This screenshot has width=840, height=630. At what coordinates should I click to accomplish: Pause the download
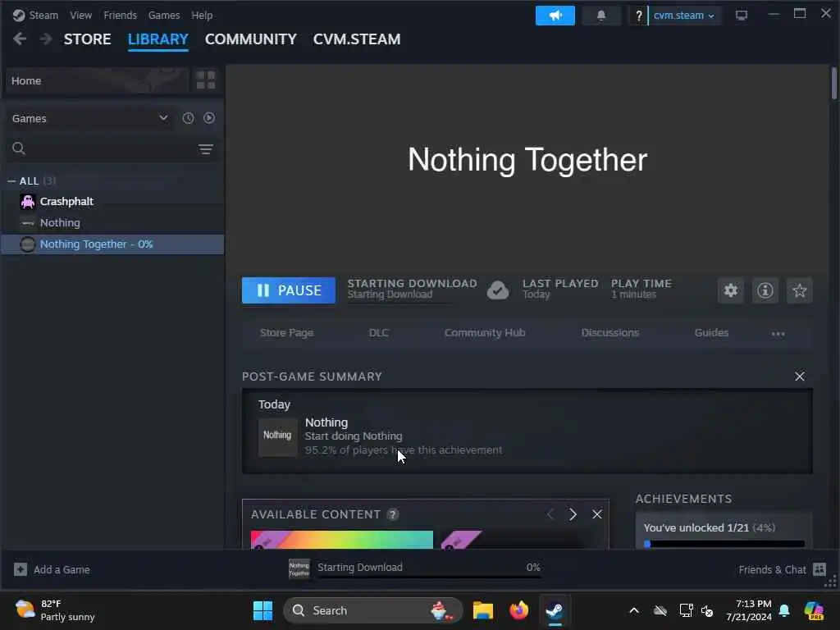[288, 290]
